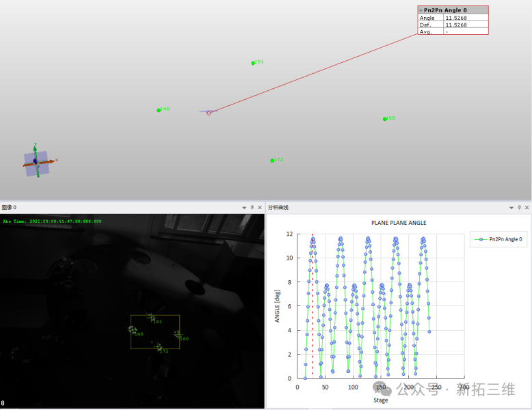532x410 pixels.
Task: Click the Stage axis label
Action: (x=381, y=400)
